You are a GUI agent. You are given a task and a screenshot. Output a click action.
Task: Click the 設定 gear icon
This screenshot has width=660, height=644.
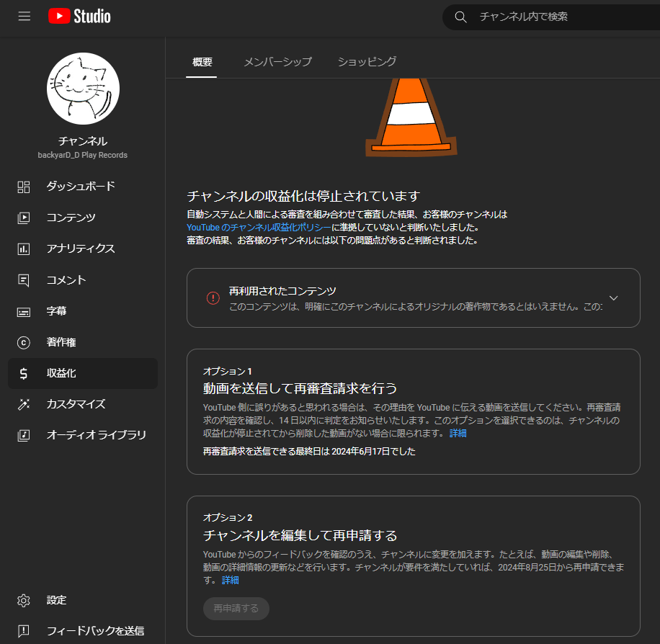[24, 600]
